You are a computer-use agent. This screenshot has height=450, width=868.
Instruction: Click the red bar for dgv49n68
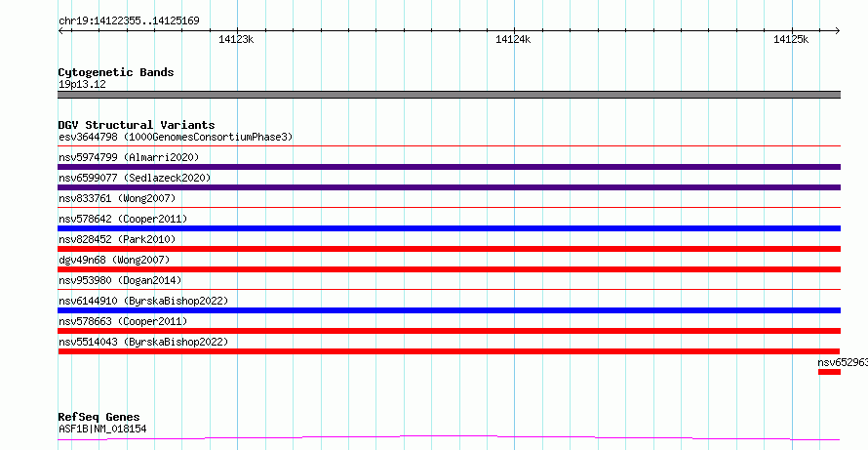tap(449, 269)
